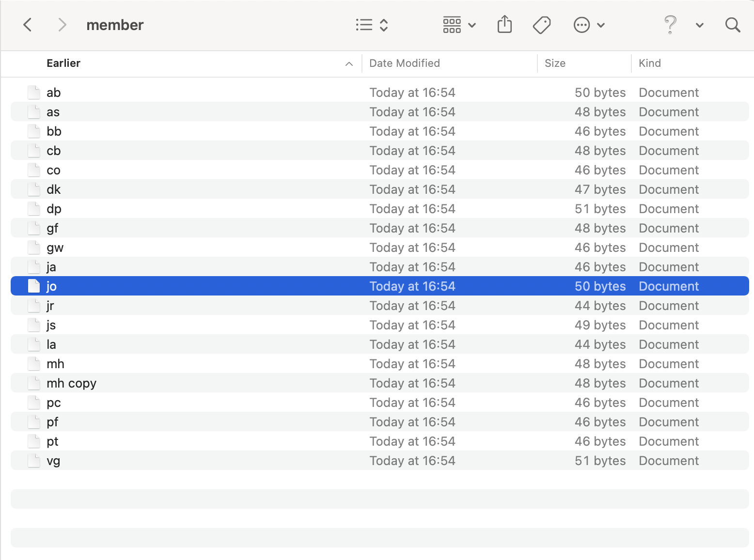Open the Search magnifier
Screen dimensions: 754x560
pos(732,25)
